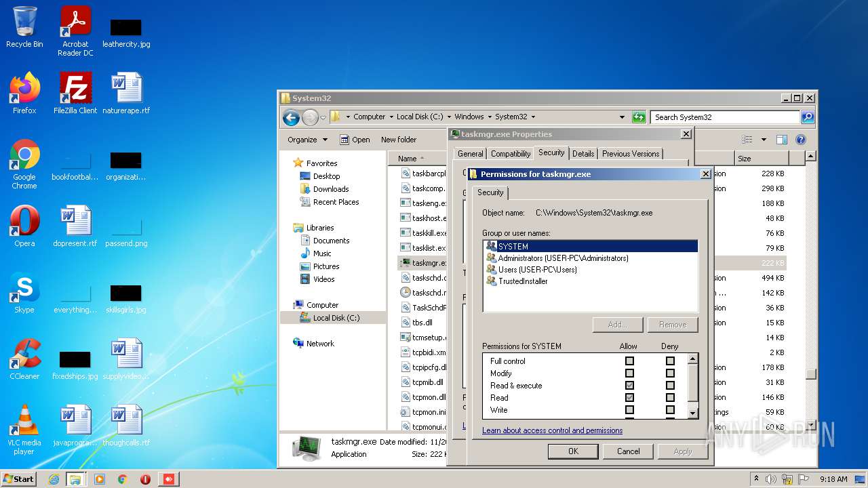Click refresh button beside address bar

point(639,117)
